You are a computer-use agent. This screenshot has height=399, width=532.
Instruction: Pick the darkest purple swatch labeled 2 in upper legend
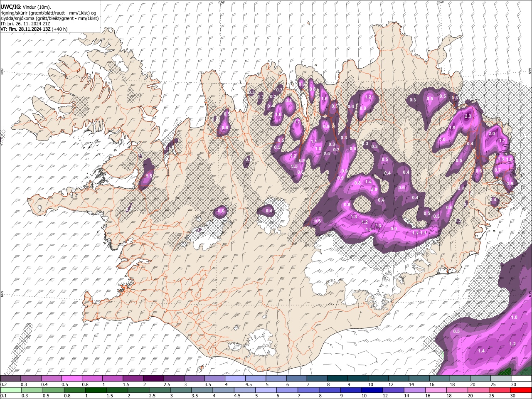pos(153,378)
